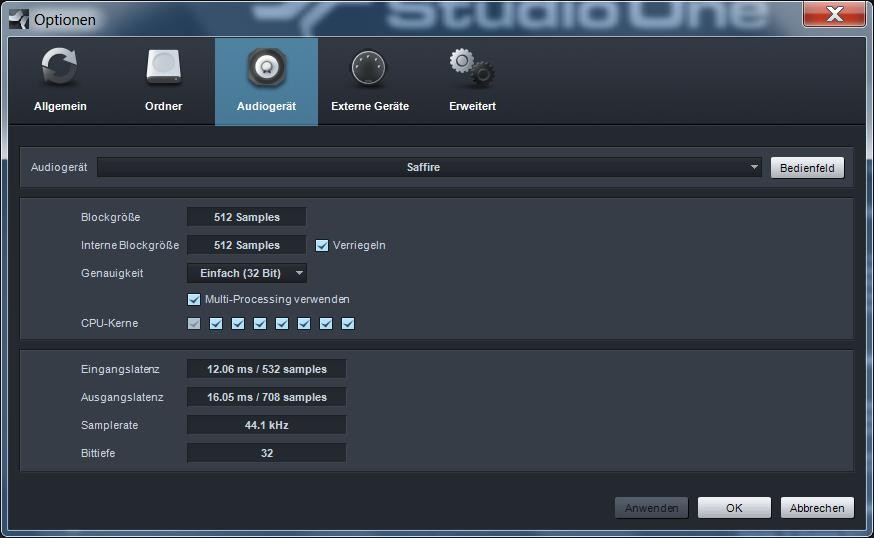Click the greyed first CPU-Kerne checkbox
The image size is (874, 538).
point(193,323)
